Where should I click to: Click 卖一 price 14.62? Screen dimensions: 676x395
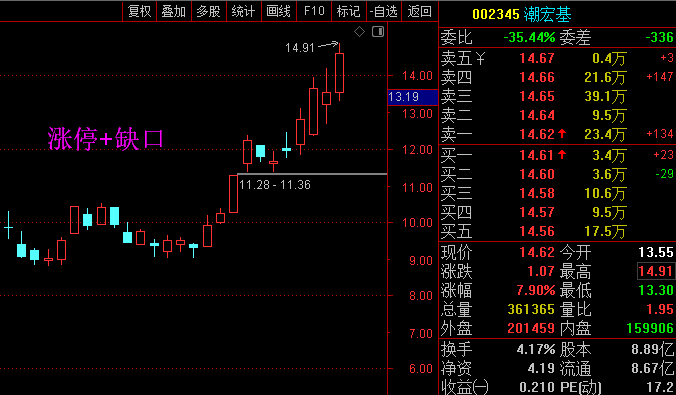click(537, 134)
